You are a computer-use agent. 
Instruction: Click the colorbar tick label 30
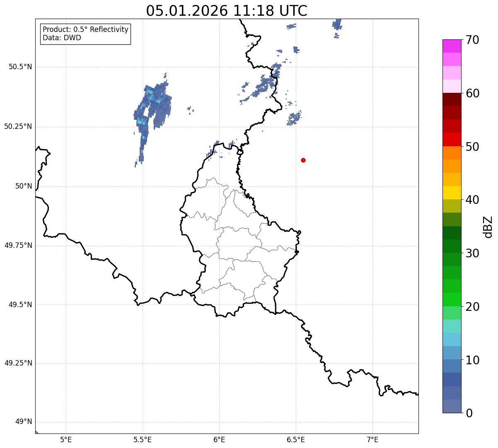coord(472,253)
